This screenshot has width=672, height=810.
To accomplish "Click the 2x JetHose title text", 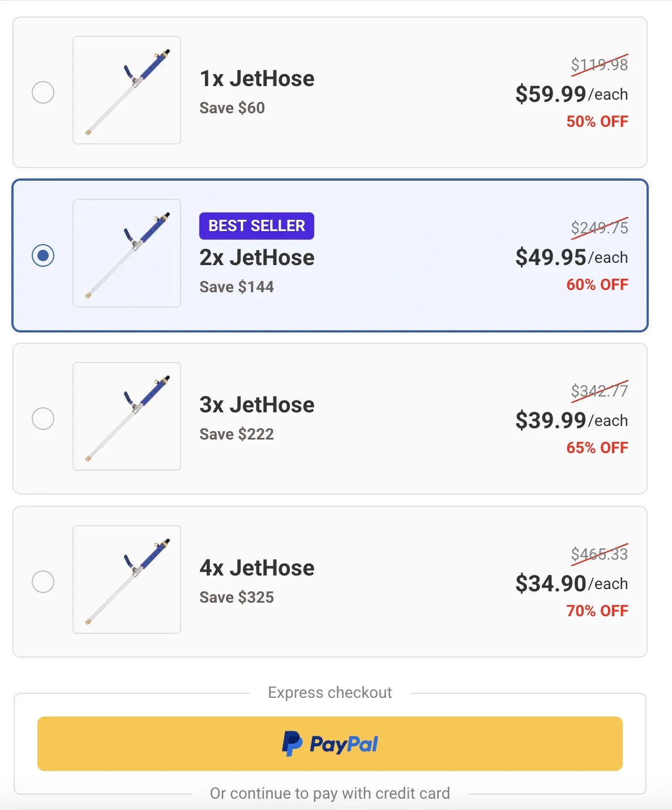I will coord(257,258).
